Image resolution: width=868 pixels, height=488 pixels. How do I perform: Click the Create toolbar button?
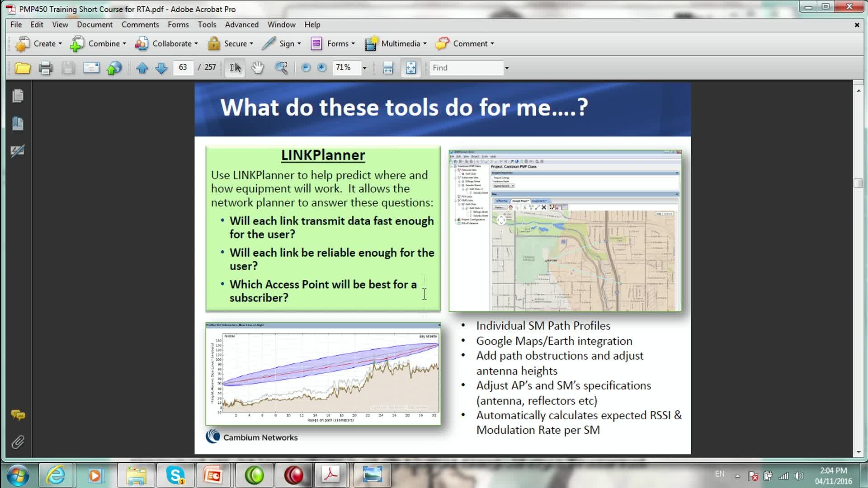(x=38, y=44)
